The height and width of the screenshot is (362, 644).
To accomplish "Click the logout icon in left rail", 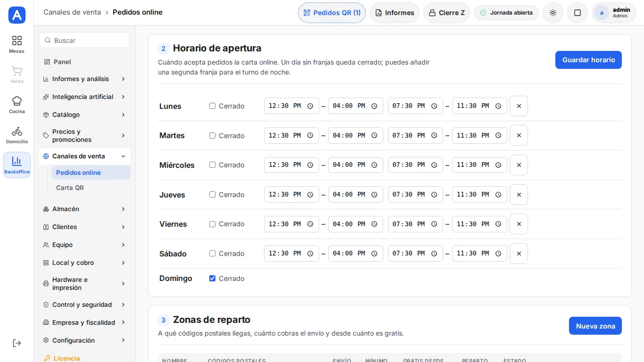I will (x=17, y=343).
